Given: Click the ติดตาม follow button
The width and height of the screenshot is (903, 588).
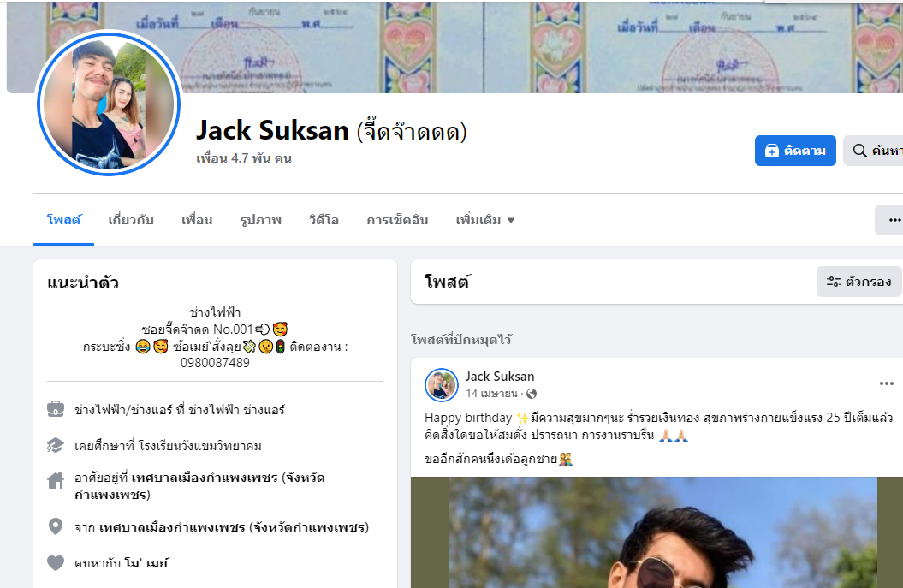Looking at the screenshot, I should point(795,151).
